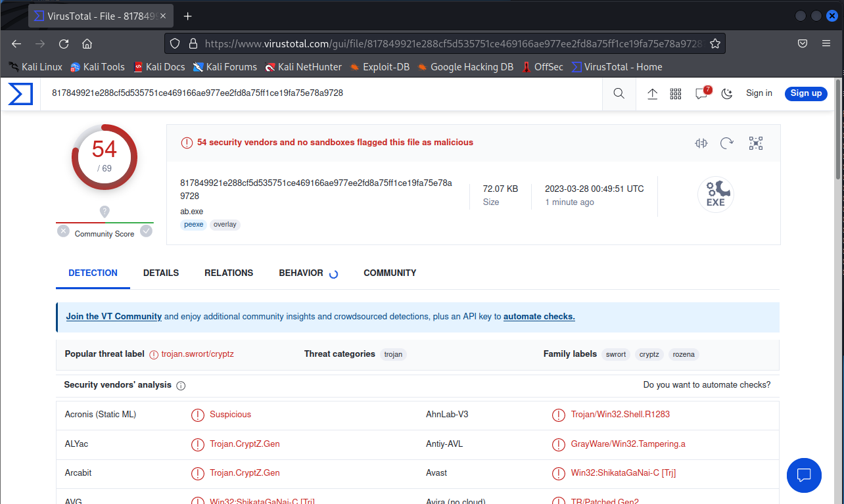
Task: Click the VirusTotal logo icon
Action: coord(20,93)
